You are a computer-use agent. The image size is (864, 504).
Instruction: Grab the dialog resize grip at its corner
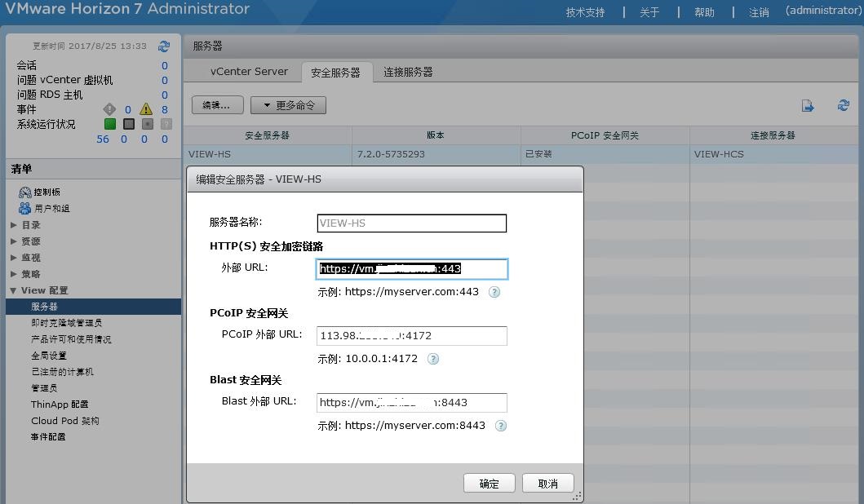pyautogui.click(x=576, y=497)
